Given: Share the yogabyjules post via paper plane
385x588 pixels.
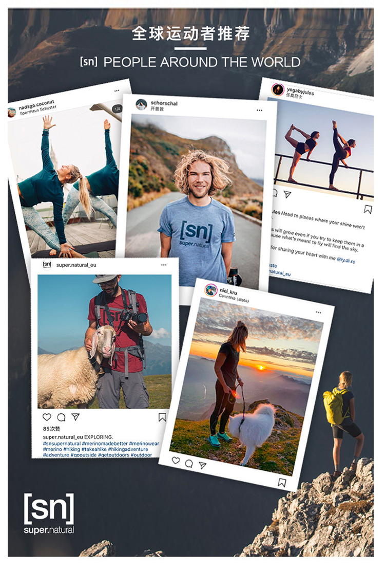Looking at the screenshot, I should click(x=287, y=194).
